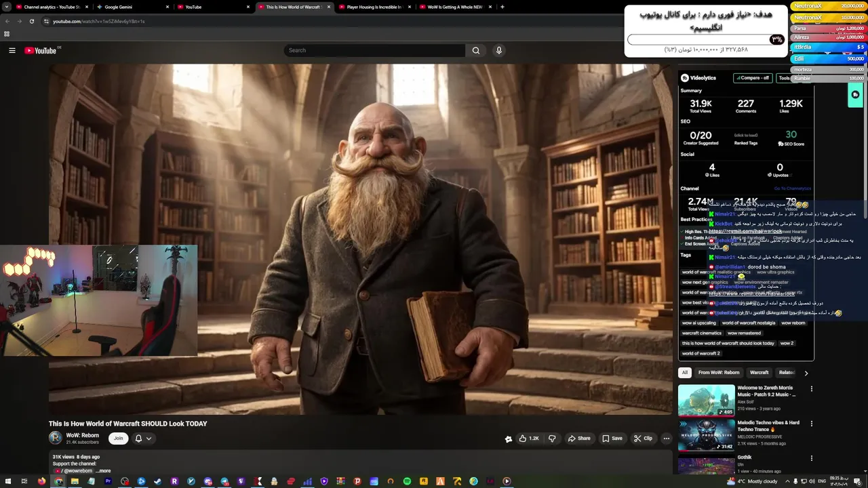
Task: Click the 'wow 2' tag
Action: tap(787, 343)
